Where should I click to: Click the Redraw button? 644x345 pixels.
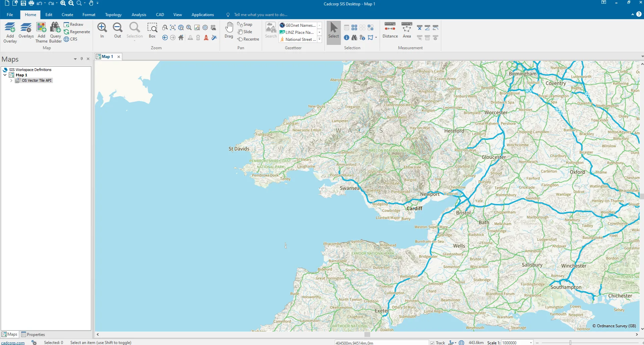pyautogui.click(x=73, y=24)
